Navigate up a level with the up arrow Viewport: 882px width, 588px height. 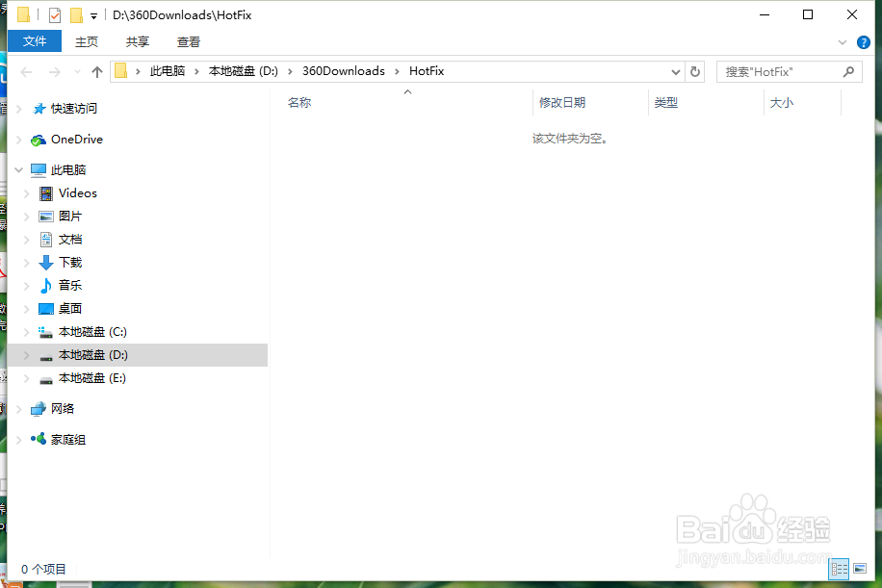[x=97, y=70]
